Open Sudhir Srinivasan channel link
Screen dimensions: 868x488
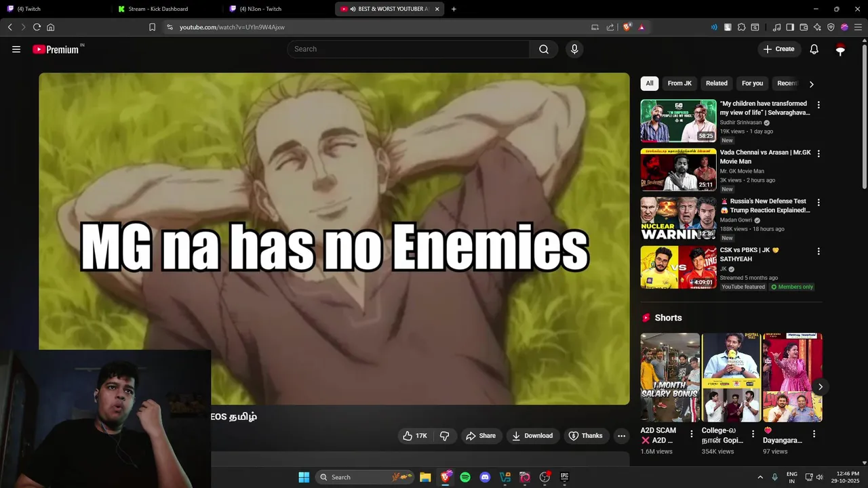coord(741,123)
